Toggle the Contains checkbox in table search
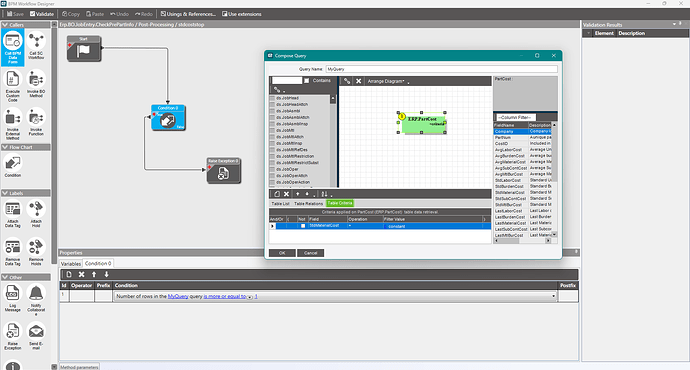The width and height of the screenshot is (690, 370). [x=307, y=81]
